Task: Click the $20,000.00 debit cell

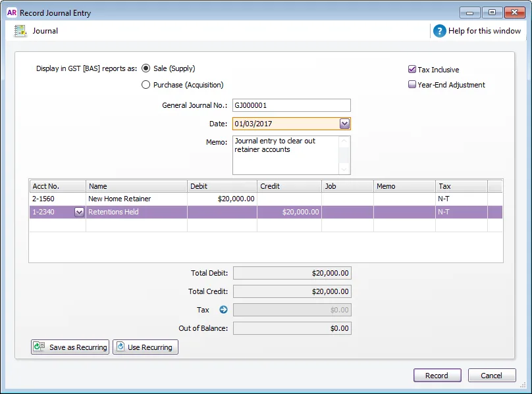Action: 222,199
